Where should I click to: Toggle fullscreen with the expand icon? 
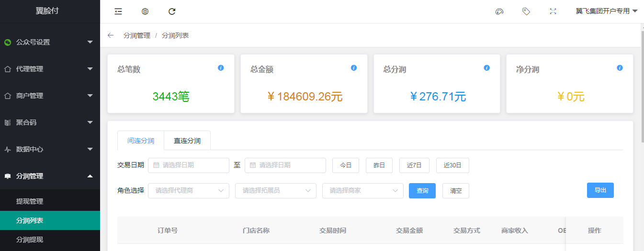(553, 11)
